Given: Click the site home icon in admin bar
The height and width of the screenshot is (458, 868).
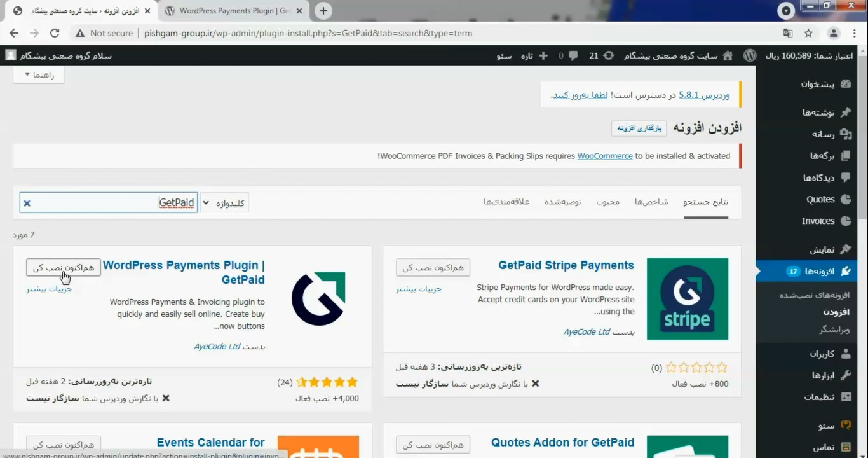Looking at the screenshot, I should coord(728,55).
